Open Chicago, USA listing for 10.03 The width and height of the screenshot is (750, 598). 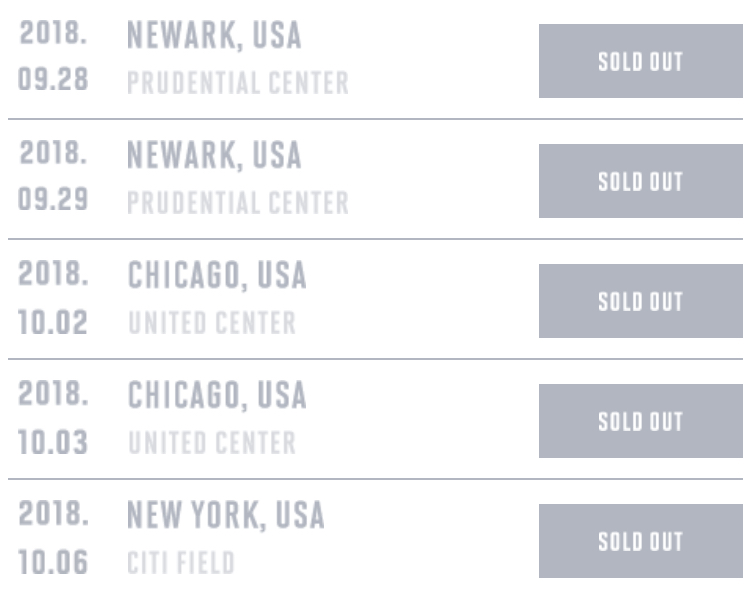[216, 396]
